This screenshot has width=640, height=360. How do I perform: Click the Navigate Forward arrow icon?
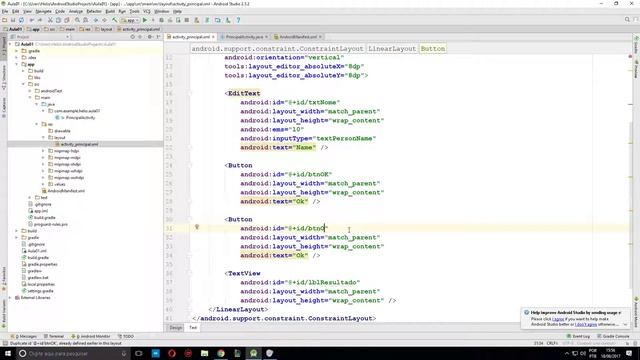[x=104, y=20]
